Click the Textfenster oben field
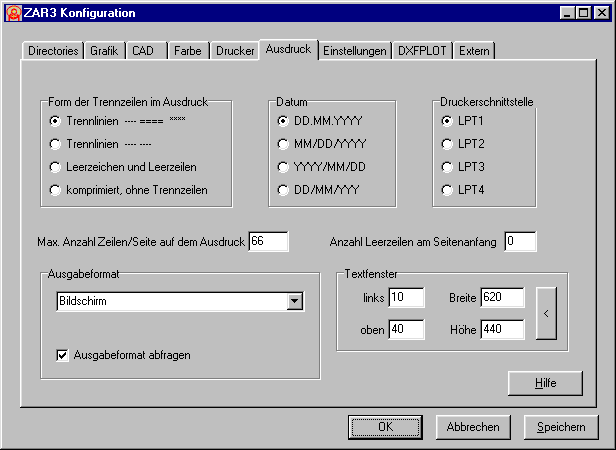Image resolution: width=616 pixels, height=450 pixels. (406, 329)
